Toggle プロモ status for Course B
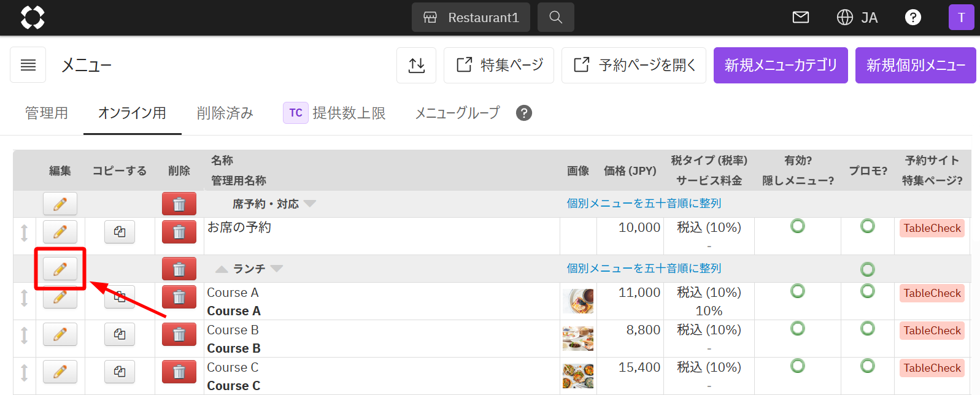This screenshot has width=980, height=395. tap(868, 328)
